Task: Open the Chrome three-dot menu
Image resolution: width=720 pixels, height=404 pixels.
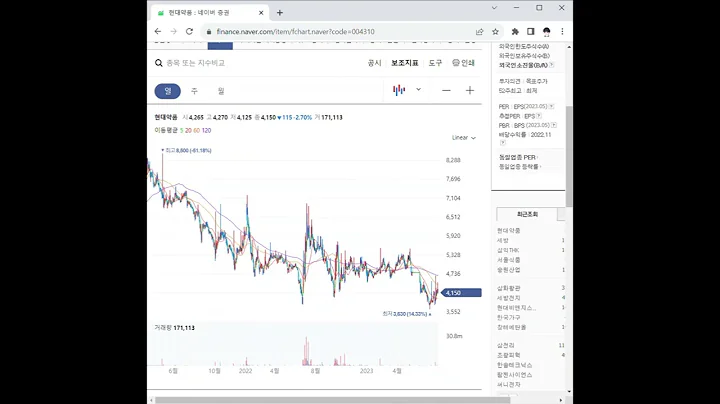Action: click(562, 32)
